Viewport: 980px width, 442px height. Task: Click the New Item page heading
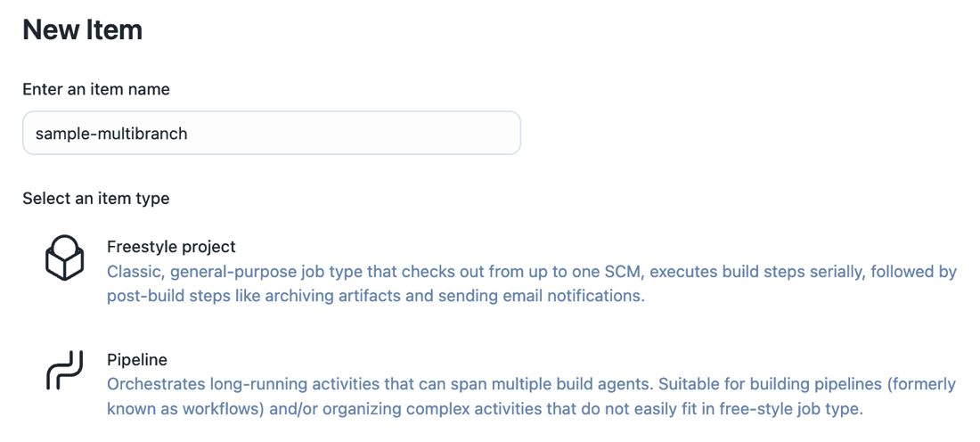point(83,30)
